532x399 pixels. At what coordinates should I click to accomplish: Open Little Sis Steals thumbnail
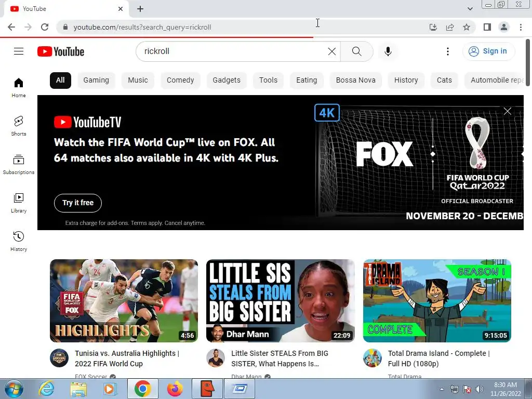[x=280, y=301]
